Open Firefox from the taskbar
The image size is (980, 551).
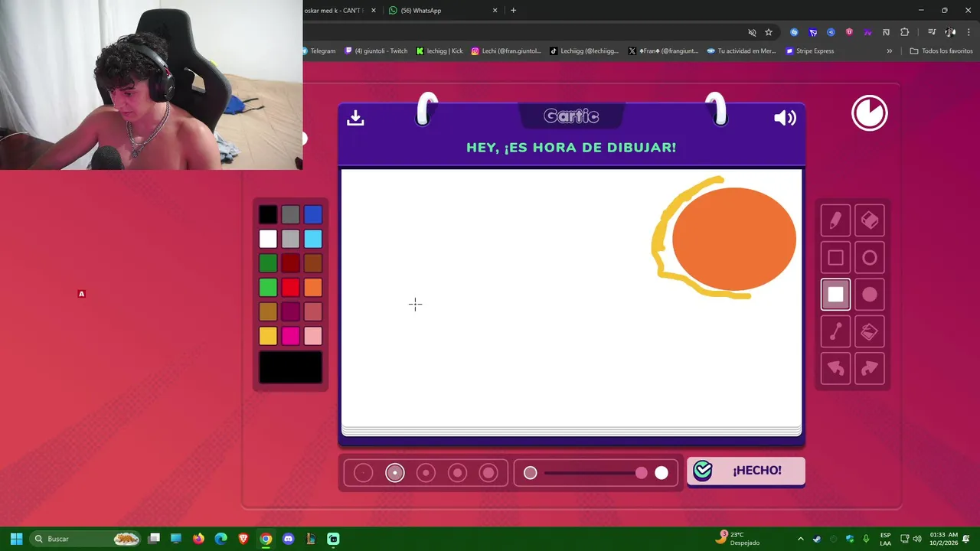coord(198,539)
